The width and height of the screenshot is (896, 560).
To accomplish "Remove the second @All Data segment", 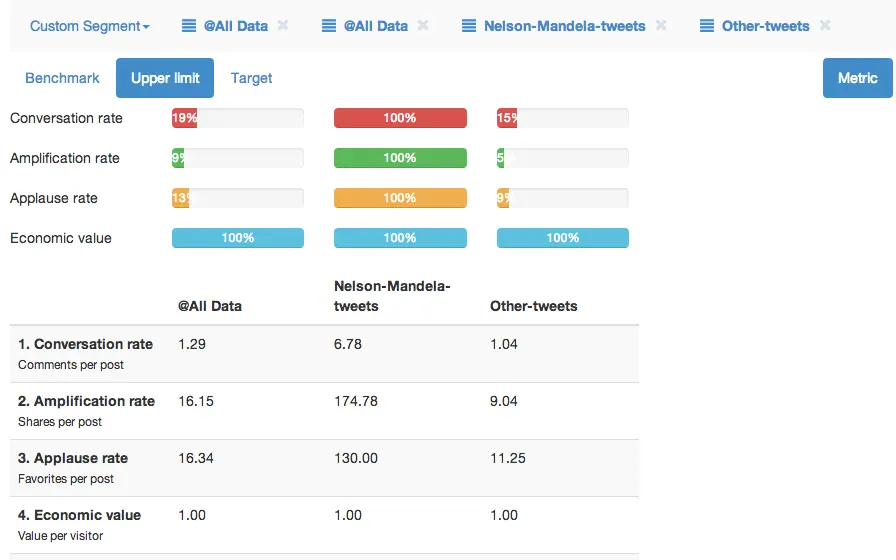I will [x=423, y=26].
